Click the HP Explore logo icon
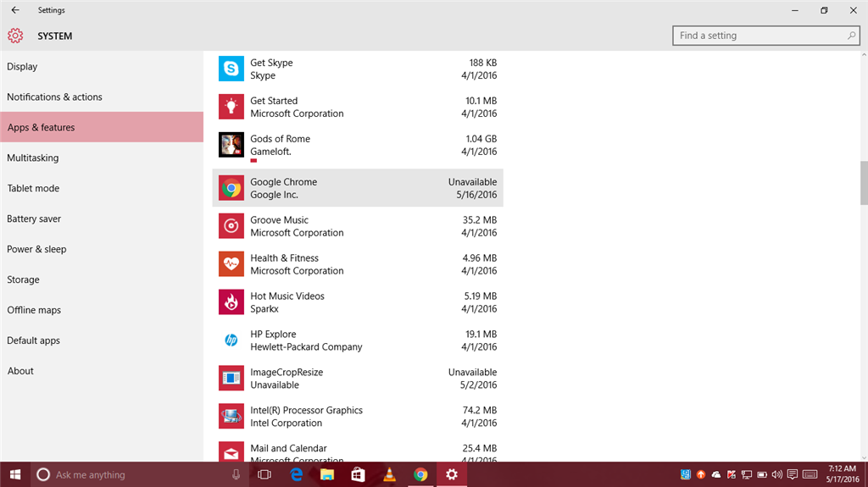 point(231,340)
